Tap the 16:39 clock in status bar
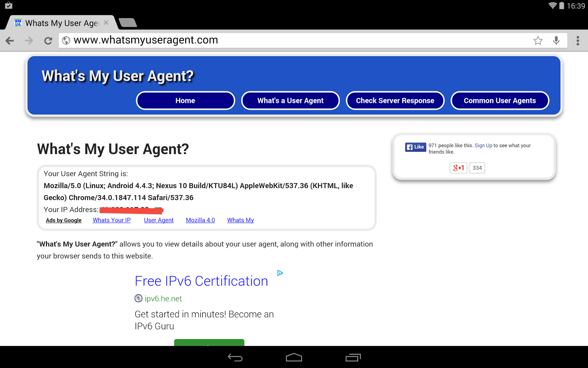 click(x=576, y=6)
